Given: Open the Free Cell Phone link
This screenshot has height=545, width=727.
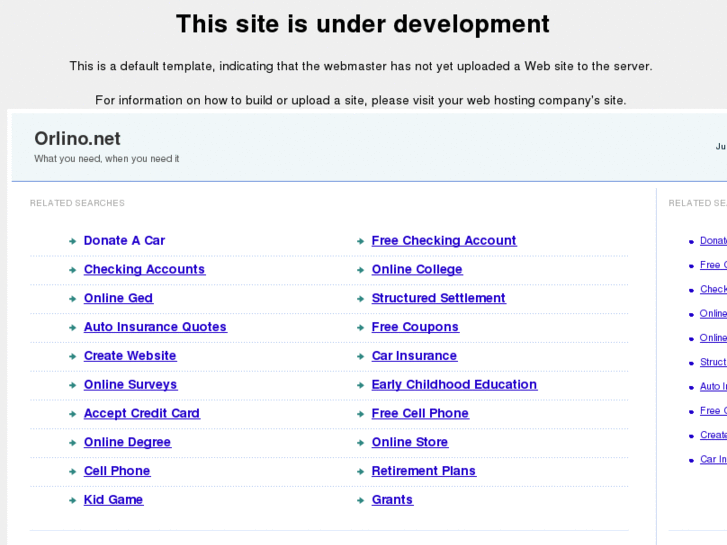Looking at the screenshot, I should (420, 413).
